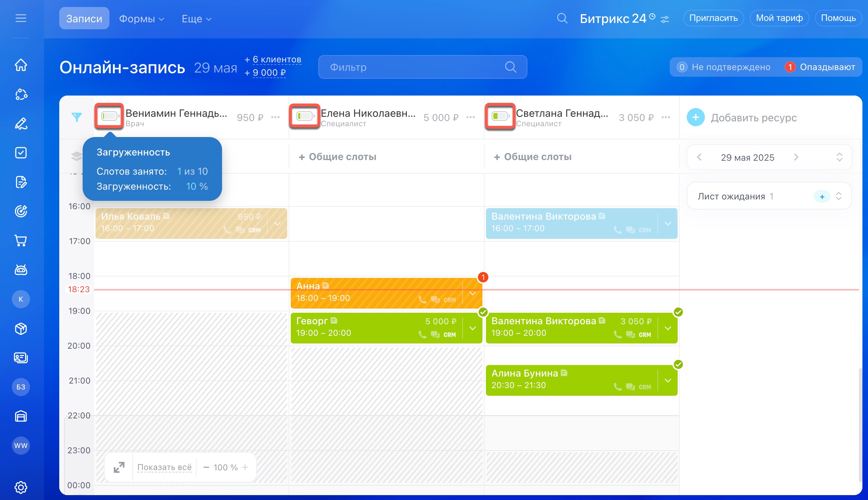Click the plus circle to add resource
868x500 pixels.
coord(695,118)
